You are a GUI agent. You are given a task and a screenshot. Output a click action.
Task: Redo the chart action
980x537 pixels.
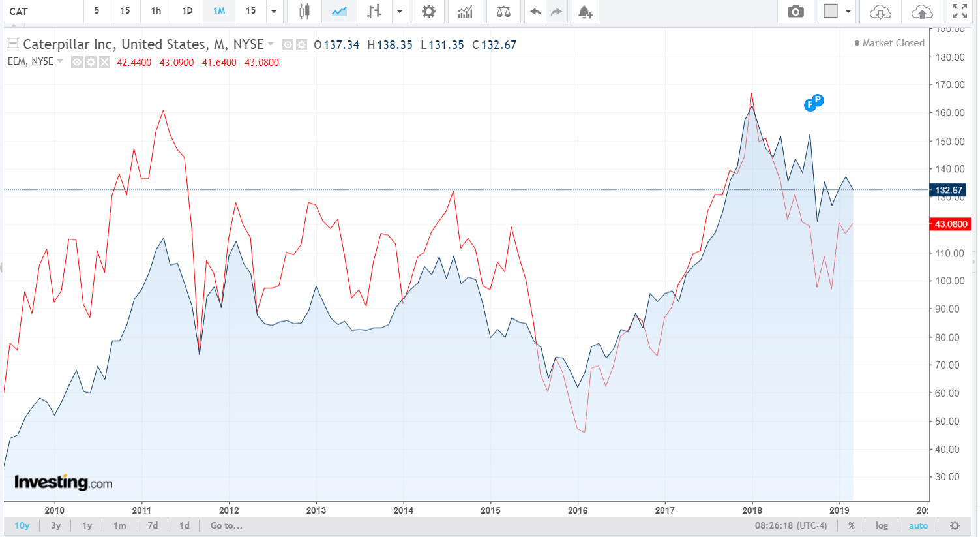(x=556, y=11)
